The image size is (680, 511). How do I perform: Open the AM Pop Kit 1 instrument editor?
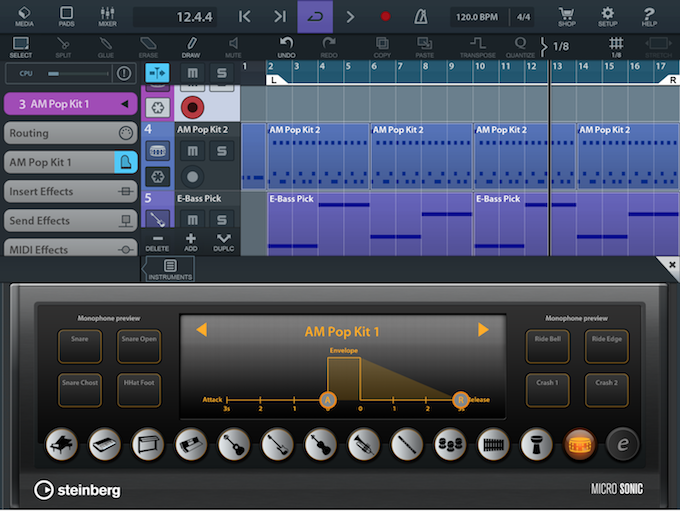(x=126, y=162)
